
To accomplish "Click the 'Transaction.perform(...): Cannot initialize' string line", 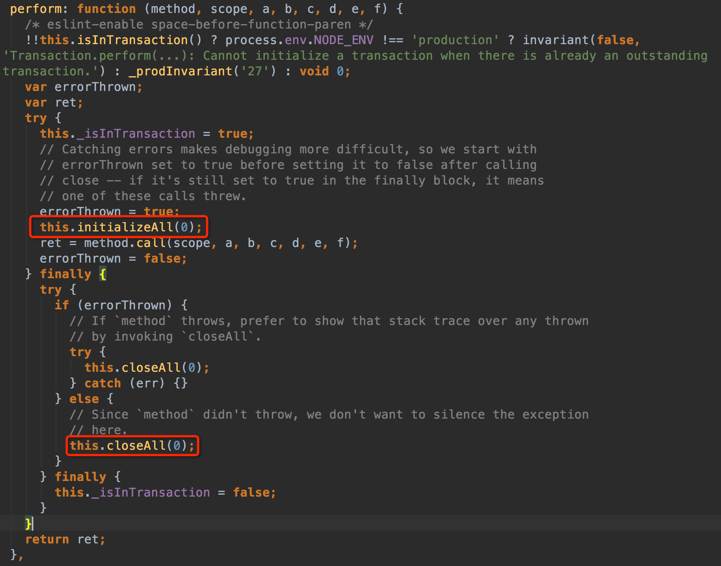I will pos(355,56).
